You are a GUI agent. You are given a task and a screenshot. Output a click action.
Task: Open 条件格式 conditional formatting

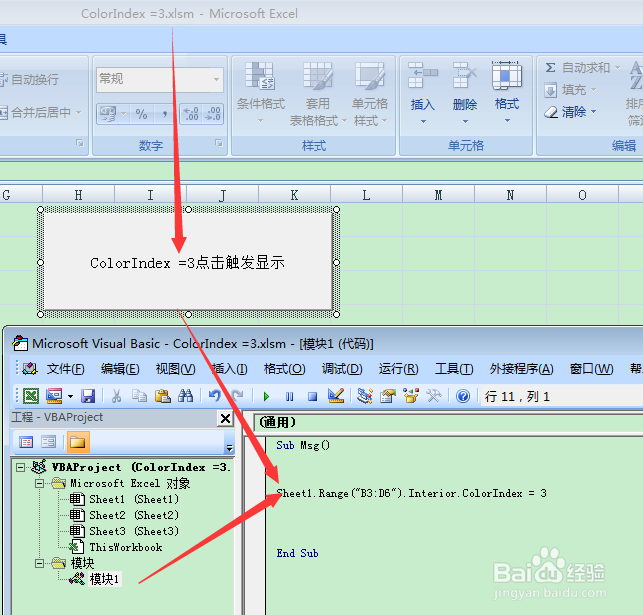[x=261, y=93]
